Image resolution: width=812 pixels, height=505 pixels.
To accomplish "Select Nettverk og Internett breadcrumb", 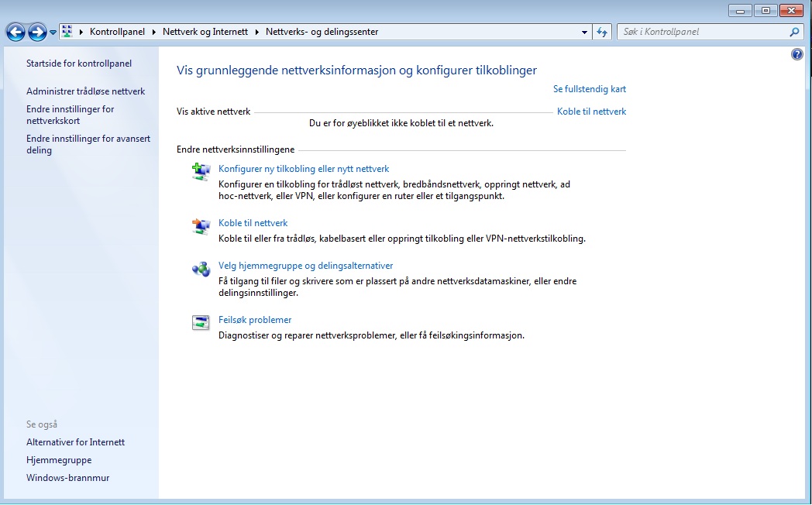I will pyautogui.click(x=205, y=32).
